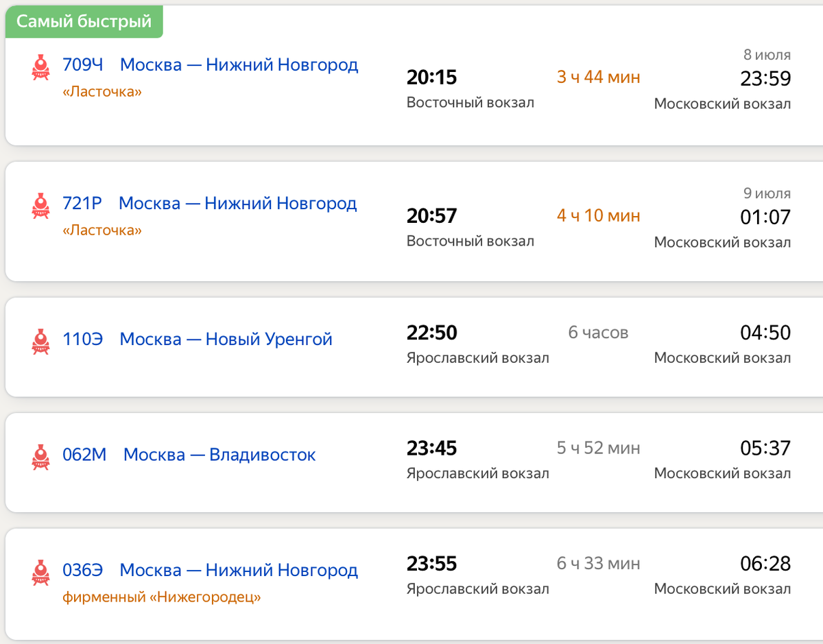
Task: Click the фирменный «Нижегородец» label
Action: click(162, 597)
